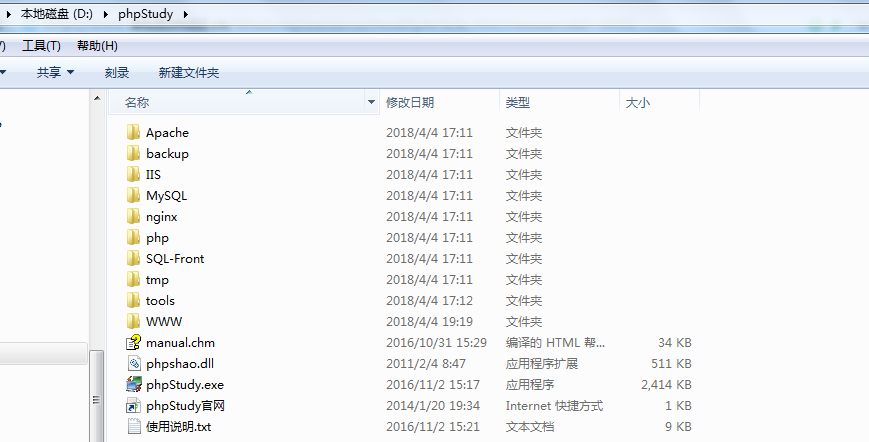The width and height of the screenshot is (869, 442).
Task: Click the phpStudy官网 shortcut icon
Action: [134, 406]
